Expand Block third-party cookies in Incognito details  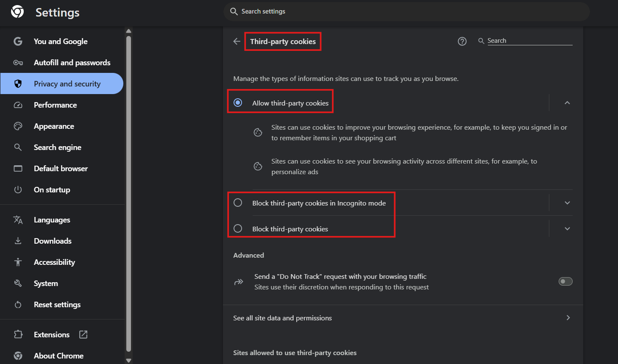pyautogui.click(x=567, y=203)
